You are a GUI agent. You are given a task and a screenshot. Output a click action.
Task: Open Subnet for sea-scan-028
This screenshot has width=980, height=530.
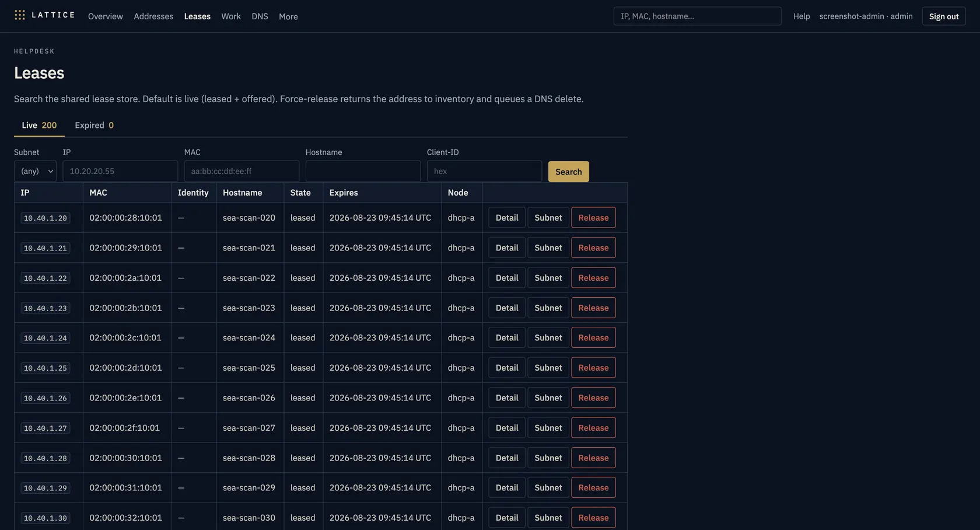click(x=548, y=458)
